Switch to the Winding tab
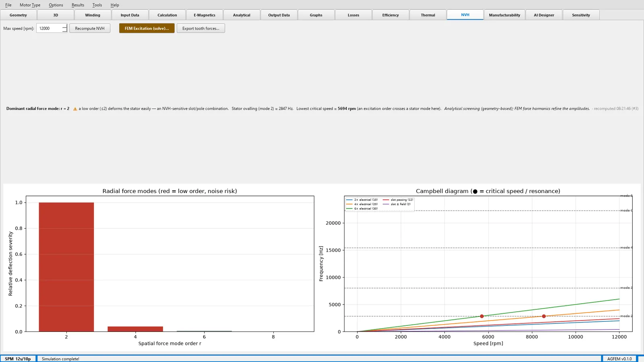The image size is (644, 362). pyautogui.click(x=93, y=15)
